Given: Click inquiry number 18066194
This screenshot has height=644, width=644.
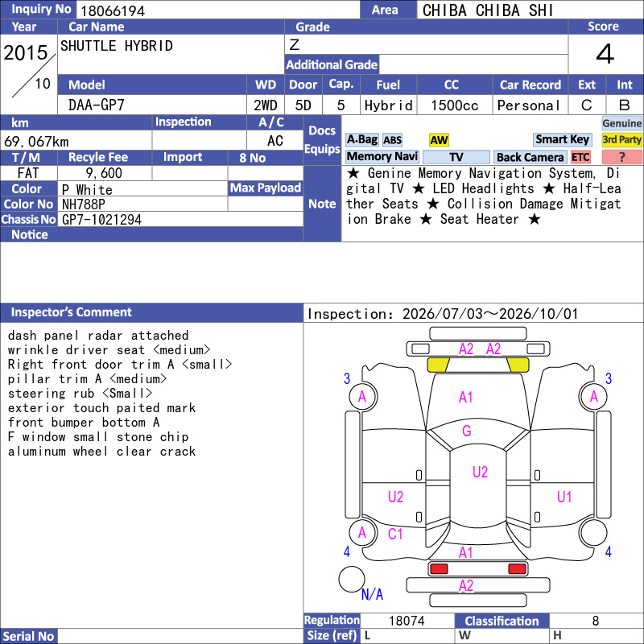Looking at the screenshot, I should 113,10.
